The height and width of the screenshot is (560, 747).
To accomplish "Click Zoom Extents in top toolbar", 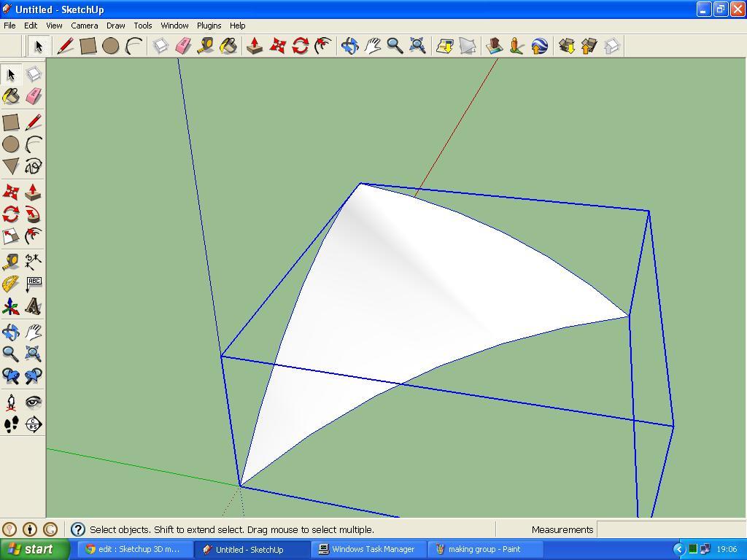I will 417,46.
